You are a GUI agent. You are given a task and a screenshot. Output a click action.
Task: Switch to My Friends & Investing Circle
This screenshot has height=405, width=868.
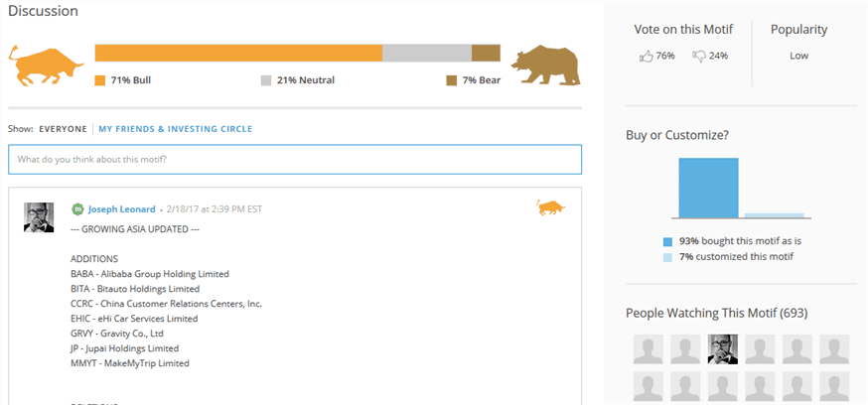pos(175,129)
